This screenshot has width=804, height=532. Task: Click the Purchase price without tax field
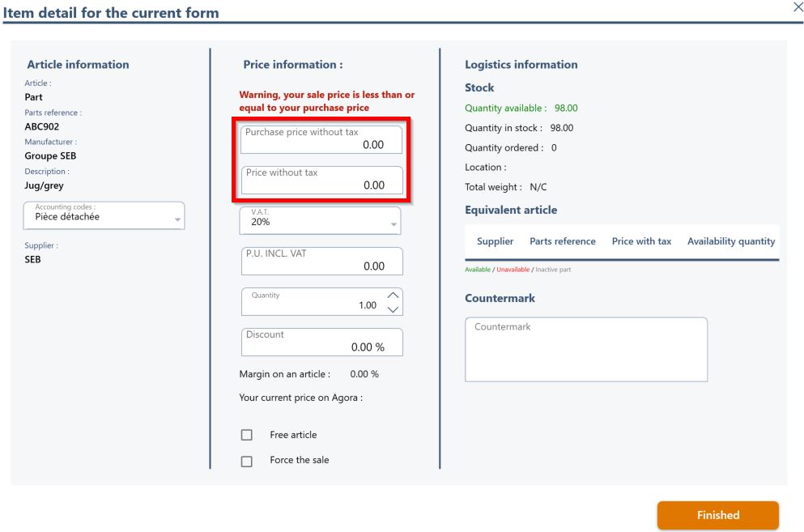(321, 139)
